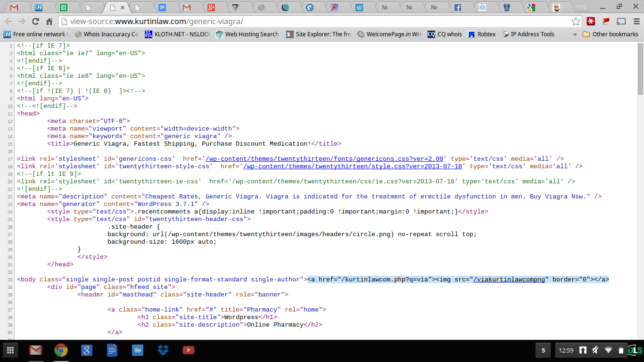Open the 'Other bookmarks' folder
644x362 pixels.
tap(611, 34)
